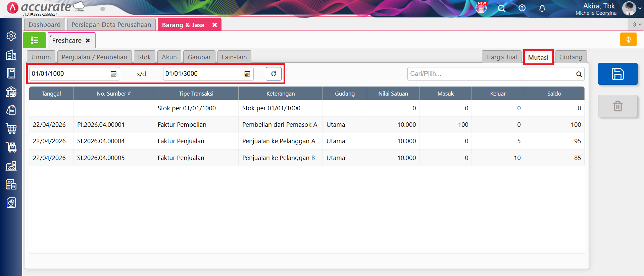Switch to the Harga Jual tab
Viewport: 644px width, 276px height.
click(x=501, y=57)
